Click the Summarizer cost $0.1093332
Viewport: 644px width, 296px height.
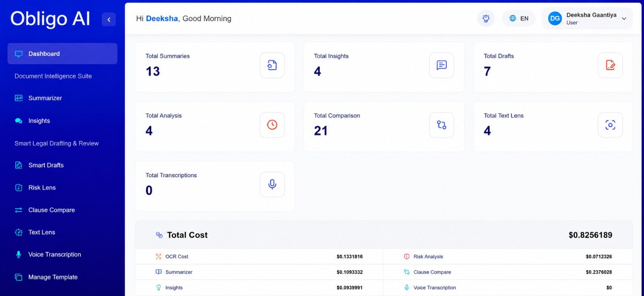click(350, 272)
